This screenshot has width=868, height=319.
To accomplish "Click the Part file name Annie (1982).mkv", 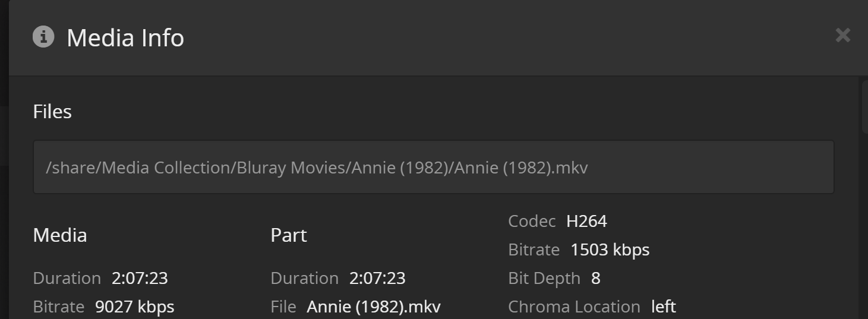I will (374, 307).
